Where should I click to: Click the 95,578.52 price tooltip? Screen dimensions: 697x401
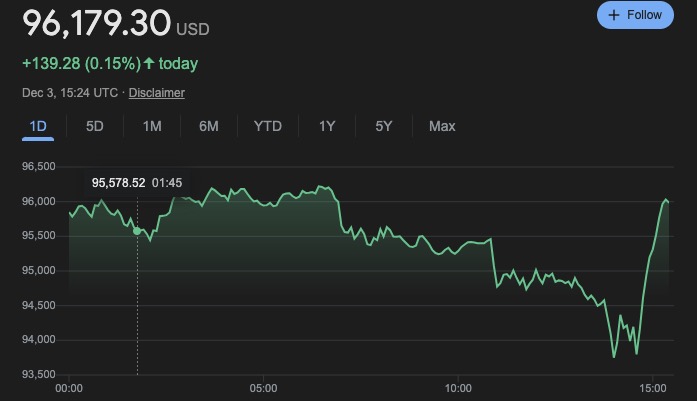pyautogui.click(x=119, y=183)
